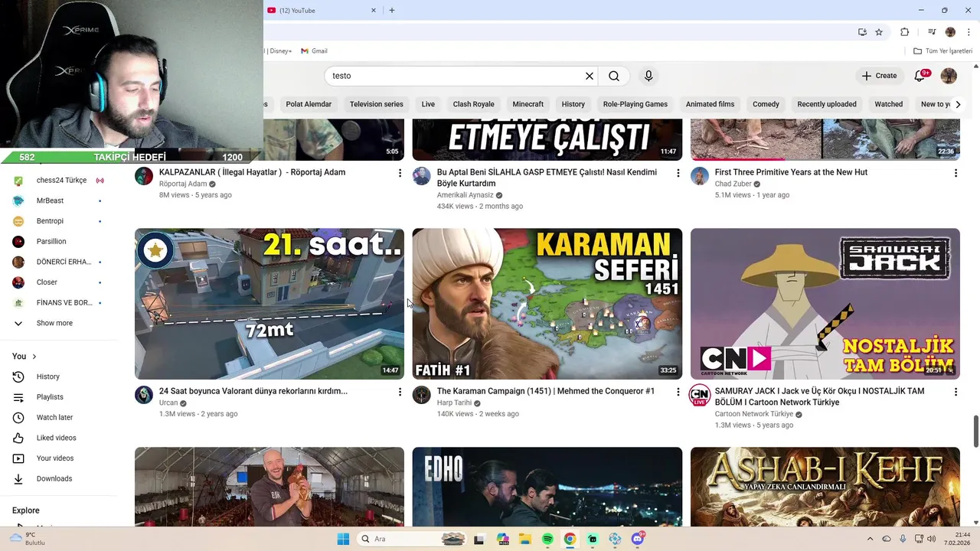Select the Role-Playing Games filter chip
Screen dimensions: 980x551
click(x=635, y=104)
